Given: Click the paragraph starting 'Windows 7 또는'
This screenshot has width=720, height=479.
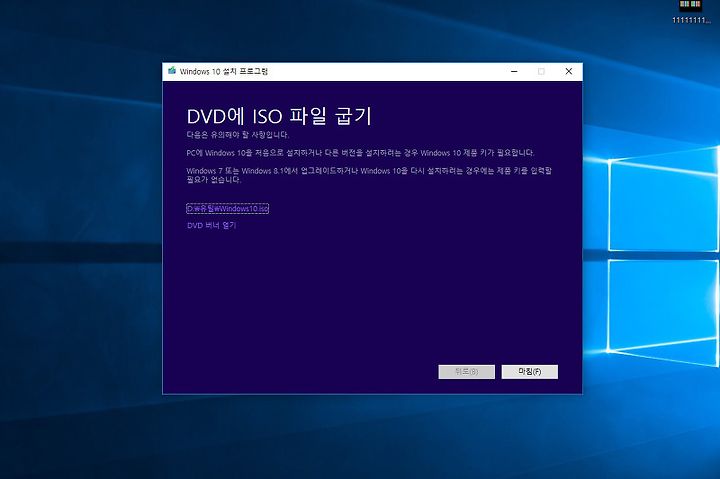Looking at the screenshot, I should (x=369, y=175).
